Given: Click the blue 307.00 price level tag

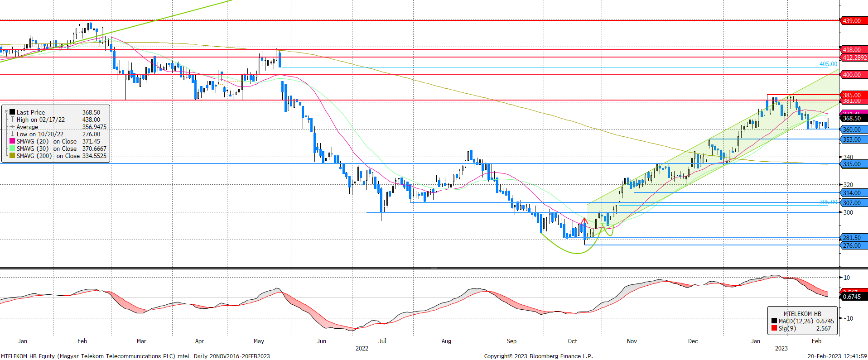Looking at the screenshot, I should tap(854, 203).
